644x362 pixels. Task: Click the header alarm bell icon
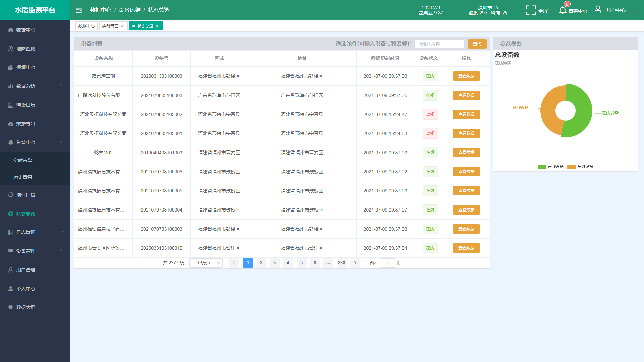coord(562,10)
